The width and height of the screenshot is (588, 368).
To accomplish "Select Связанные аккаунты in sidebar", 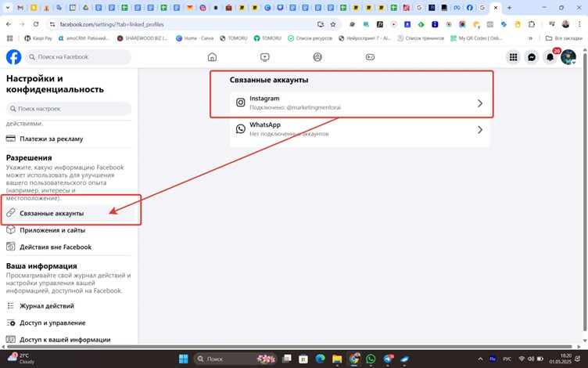I will coord(69,213).
